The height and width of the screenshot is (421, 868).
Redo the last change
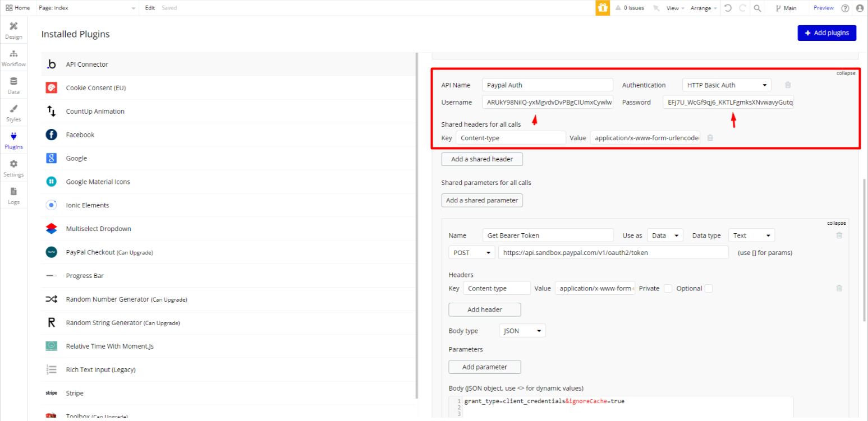point(742,8)
